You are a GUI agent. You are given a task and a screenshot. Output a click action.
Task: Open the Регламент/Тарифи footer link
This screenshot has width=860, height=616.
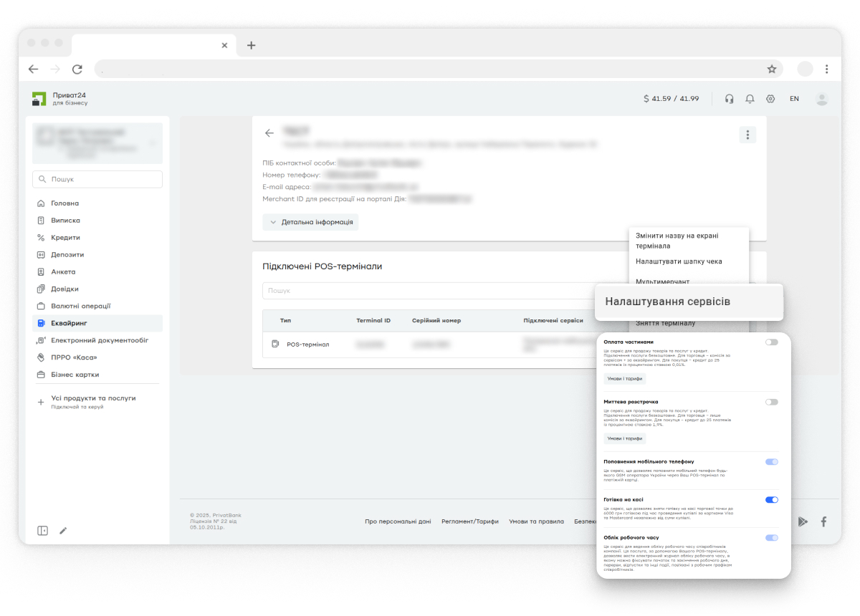coord(469,521)
